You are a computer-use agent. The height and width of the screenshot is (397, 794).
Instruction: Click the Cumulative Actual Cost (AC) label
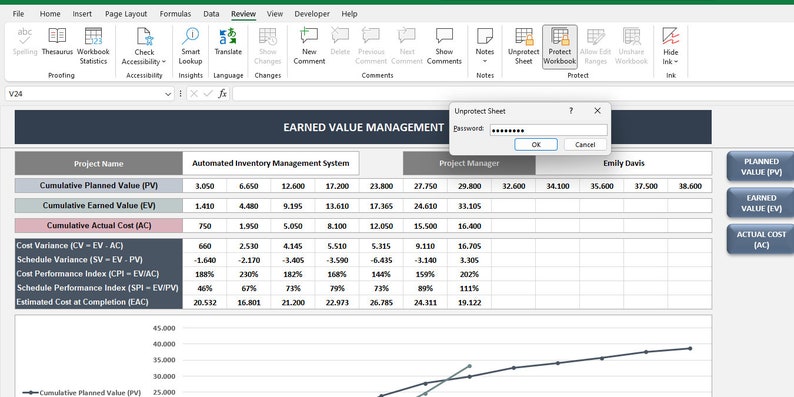coord(99,226)
